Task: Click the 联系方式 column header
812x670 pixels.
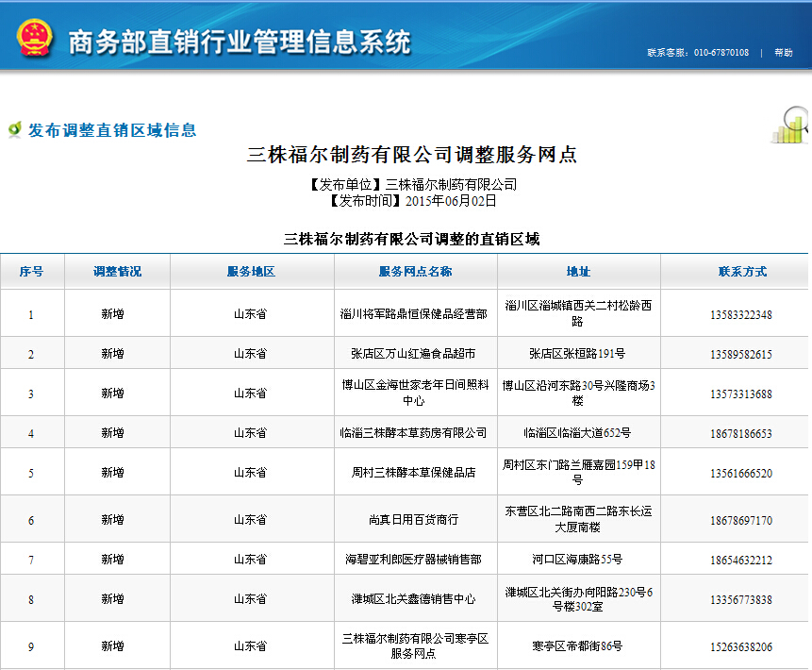Action: click(x=742, y=272)
